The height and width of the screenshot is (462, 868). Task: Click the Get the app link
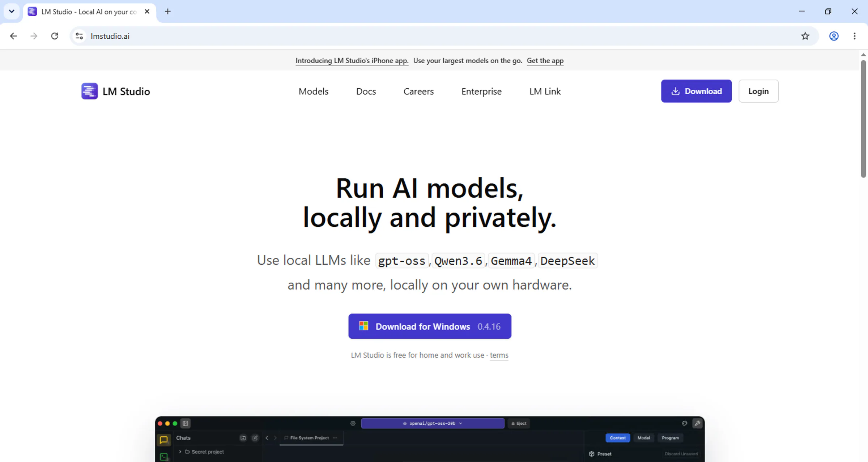click(545, 60)
